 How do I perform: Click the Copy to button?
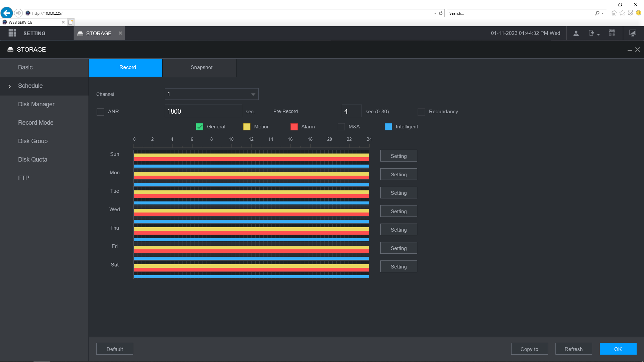529,349
